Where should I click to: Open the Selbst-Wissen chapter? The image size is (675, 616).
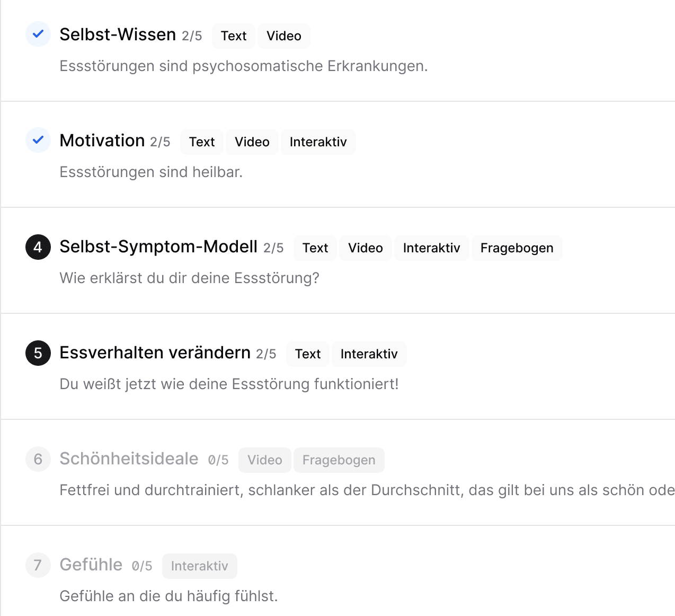point(118,34)
